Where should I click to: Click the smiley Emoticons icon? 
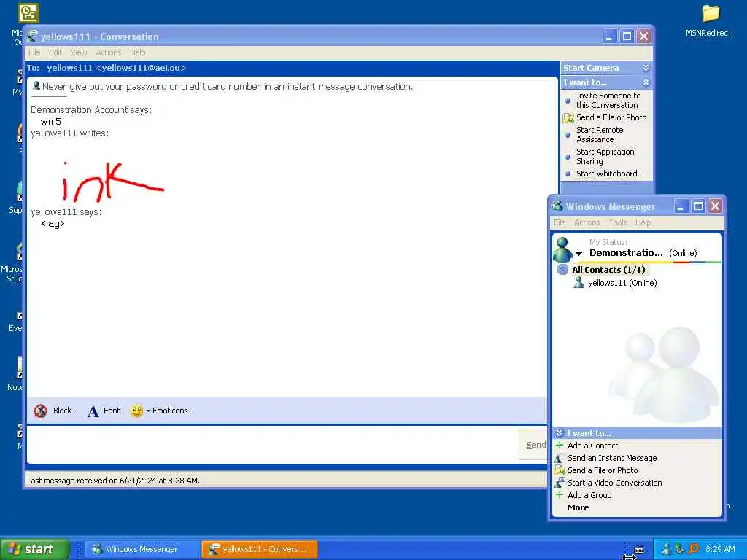(x=136, y=411)
